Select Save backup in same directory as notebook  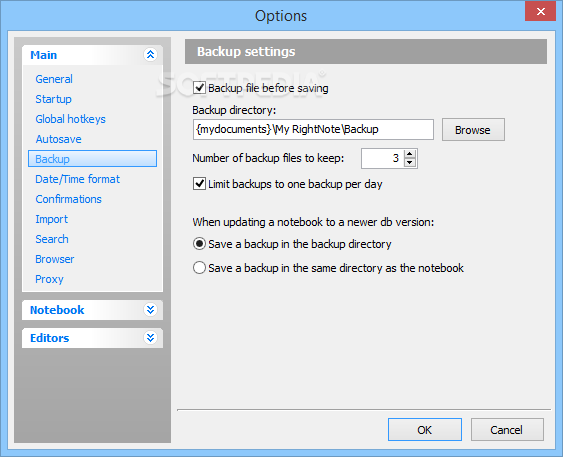coord(199,268)
